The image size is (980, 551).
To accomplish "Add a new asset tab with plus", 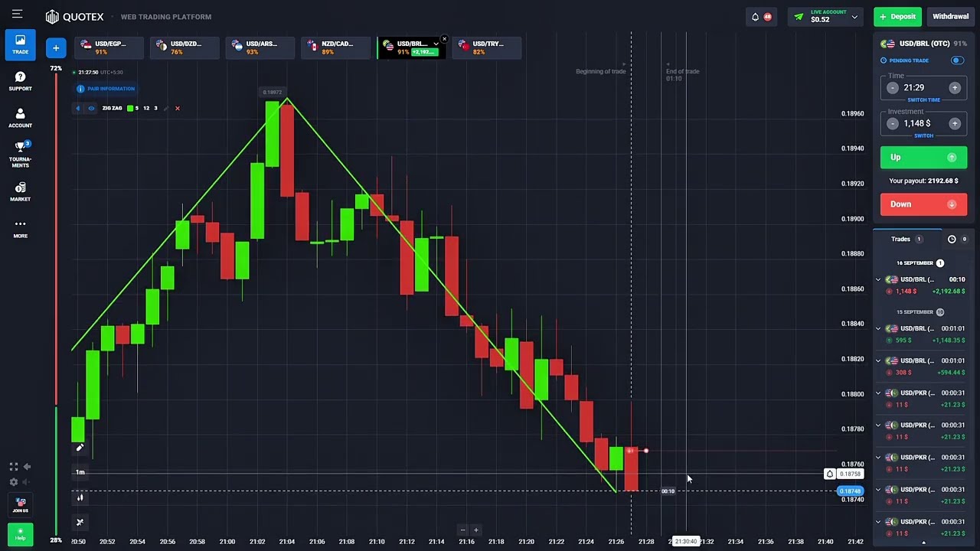I will (56, 48).
